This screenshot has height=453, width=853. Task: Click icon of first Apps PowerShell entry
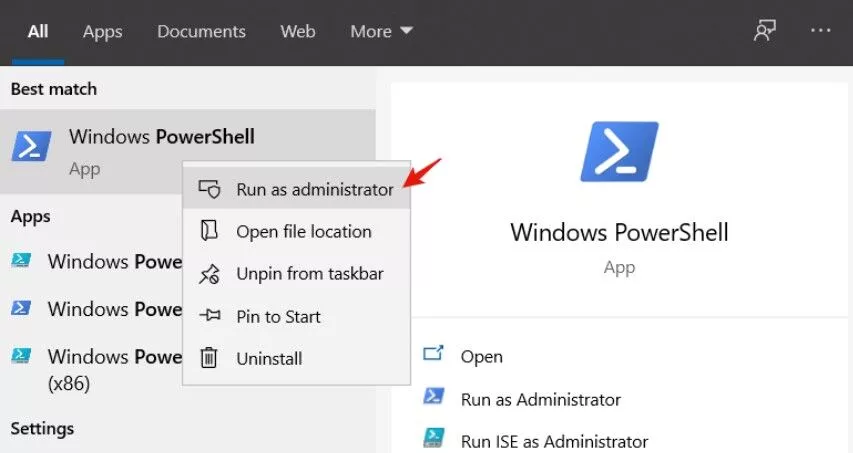pyautogui.click(x=21, y=260)
